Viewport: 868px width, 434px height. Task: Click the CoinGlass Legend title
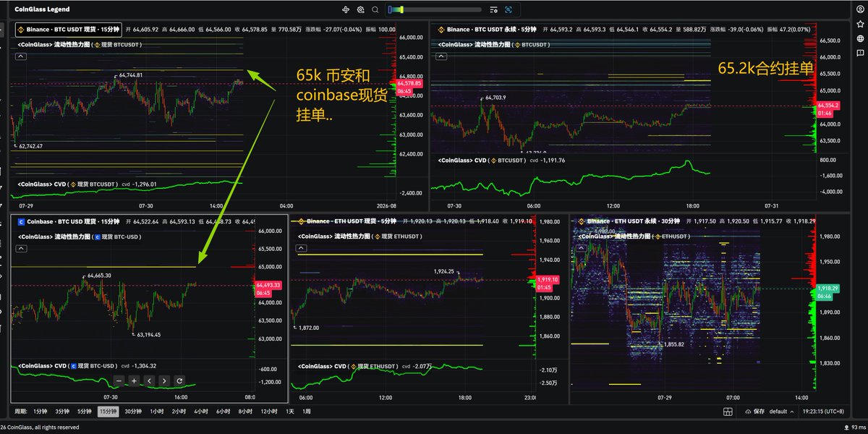(x=43, y=9)
